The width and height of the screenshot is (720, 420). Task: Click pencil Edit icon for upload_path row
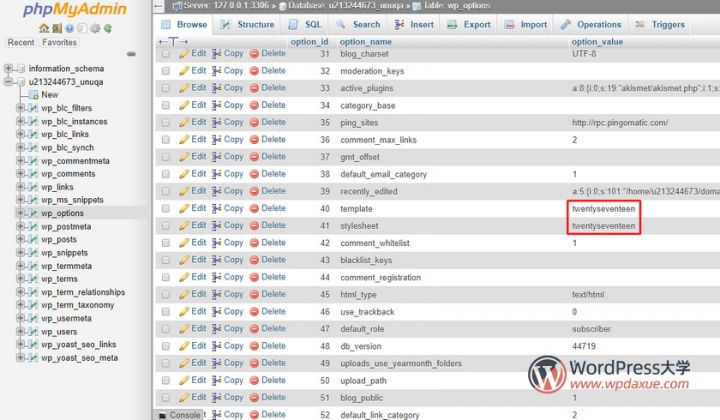(184, 381)
